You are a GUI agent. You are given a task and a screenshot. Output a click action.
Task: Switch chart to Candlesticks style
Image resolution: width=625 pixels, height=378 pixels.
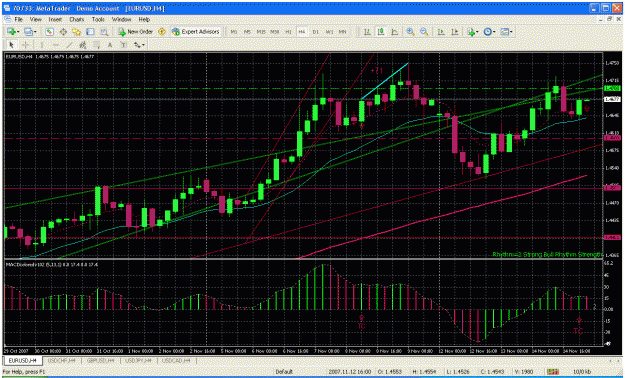point(381,32)
